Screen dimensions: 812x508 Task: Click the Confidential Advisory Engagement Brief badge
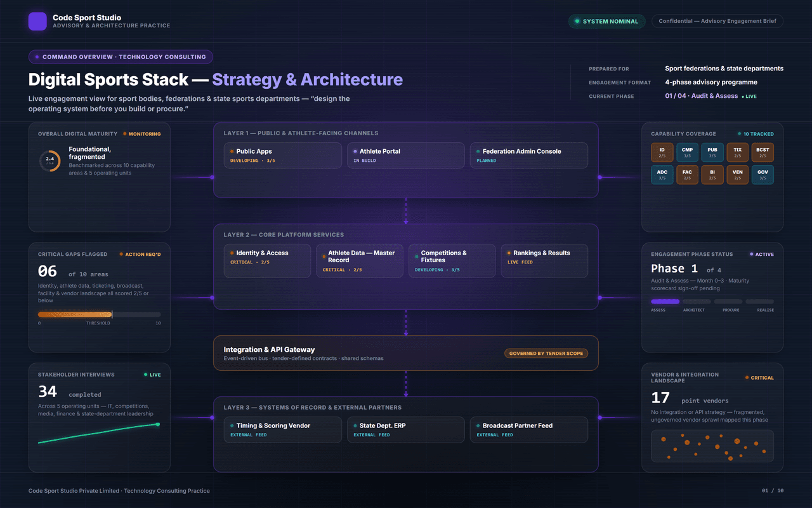717,22
